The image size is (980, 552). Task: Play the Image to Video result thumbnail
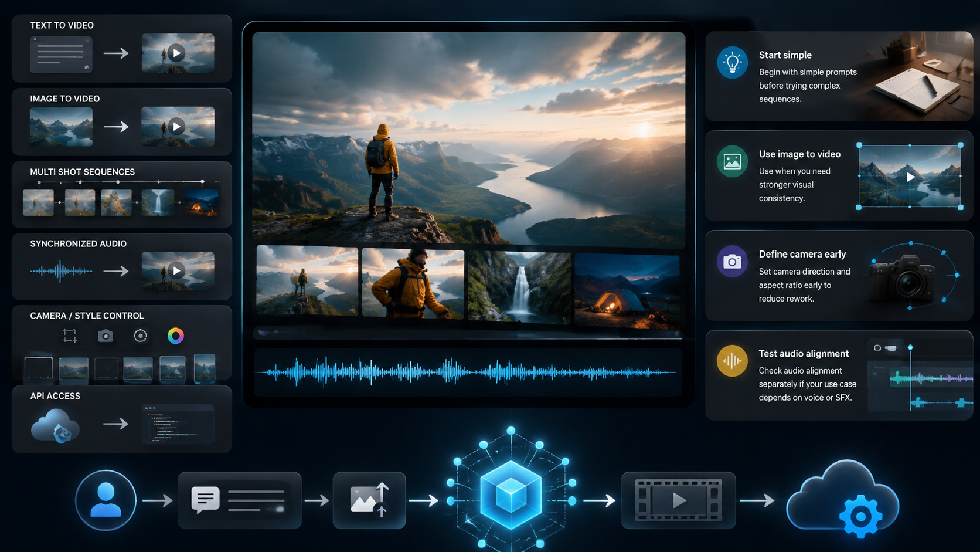(x=178, y=127)
